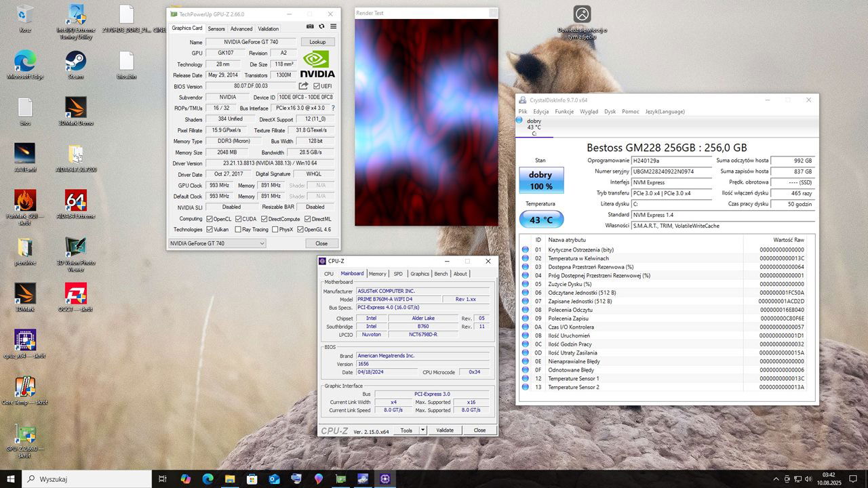Open the CPU-Z Tools dropdown arrow
The width and height of the screenshot is (868, 488).
(x=422, y=430)
